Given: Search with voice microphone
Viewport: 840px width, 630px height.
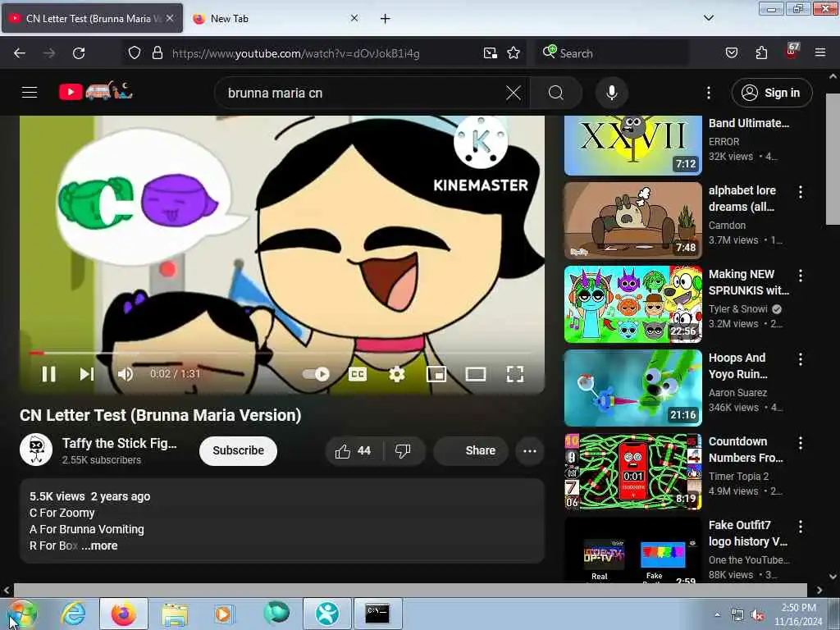Looking at the screenshot, I should coord(612,93).
